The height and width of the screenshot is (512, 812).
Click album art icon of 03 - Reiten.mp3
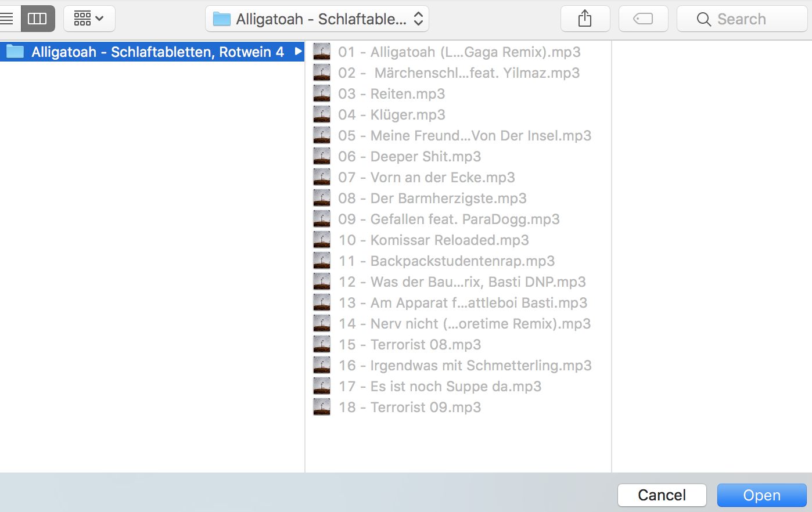322,93
